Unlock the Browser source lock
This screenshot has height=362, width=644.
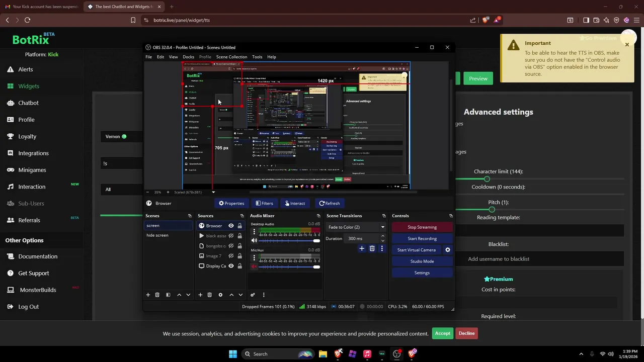tap(239, 226)
